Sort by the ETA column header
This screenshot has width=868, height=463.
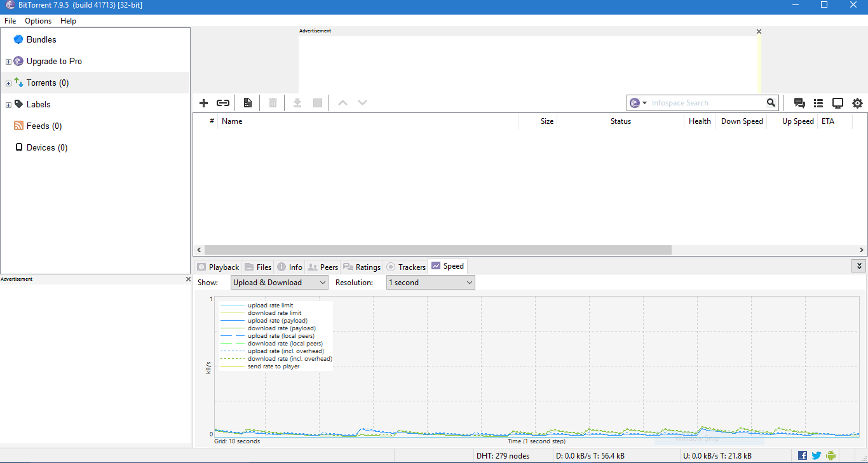834,121
